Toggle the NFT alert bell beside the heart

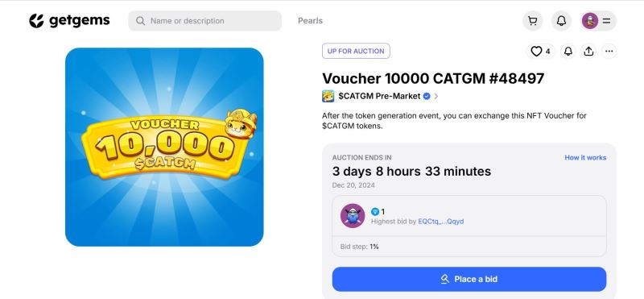tap(568, 52)
